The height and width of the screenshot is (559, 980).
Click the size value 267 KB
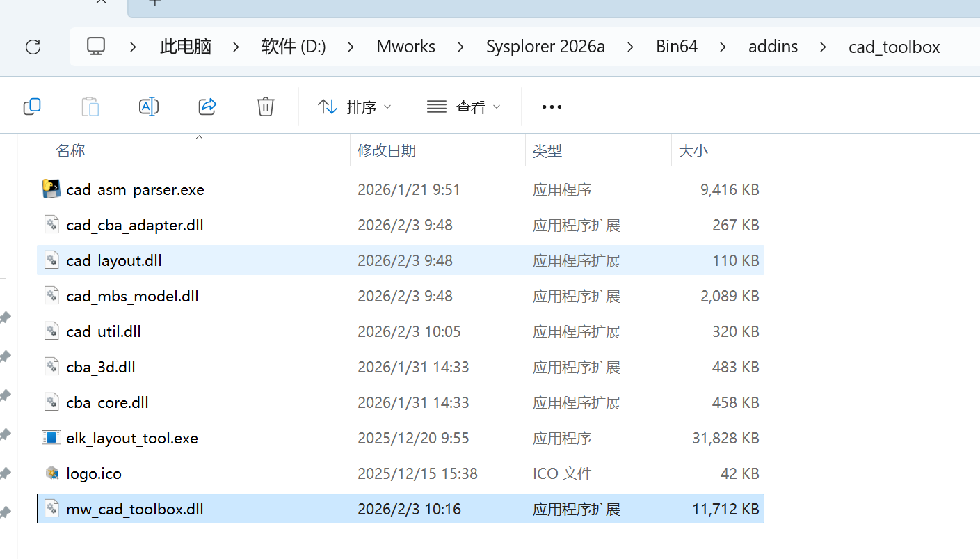point(736,225)
